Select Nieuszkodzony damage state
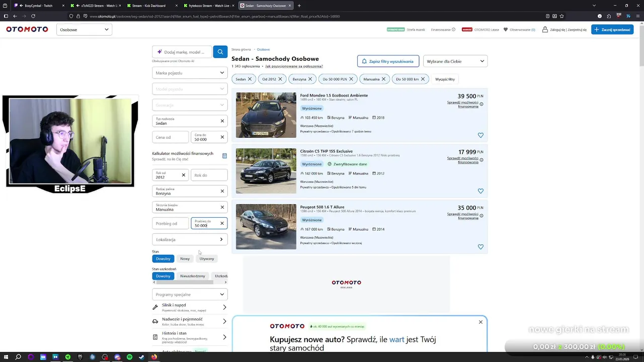This screenshot has width=644, height=362. coord(193,276)
